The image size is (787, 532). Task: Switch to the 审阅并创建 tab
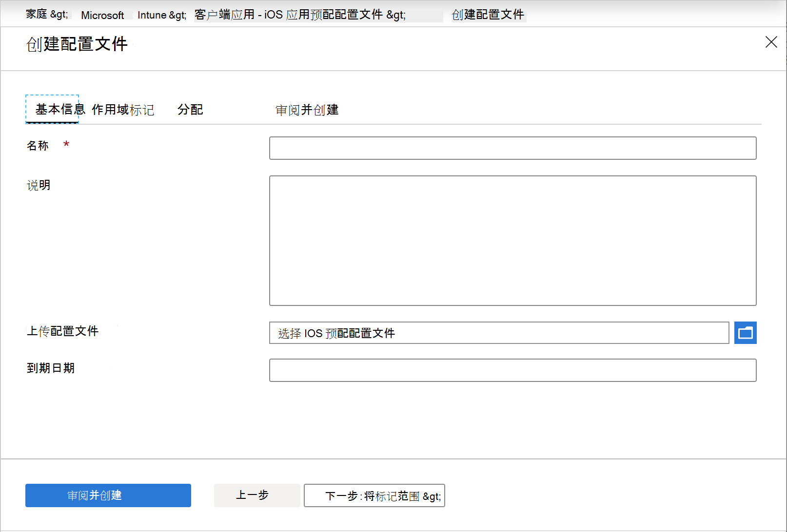coord(307,110)
